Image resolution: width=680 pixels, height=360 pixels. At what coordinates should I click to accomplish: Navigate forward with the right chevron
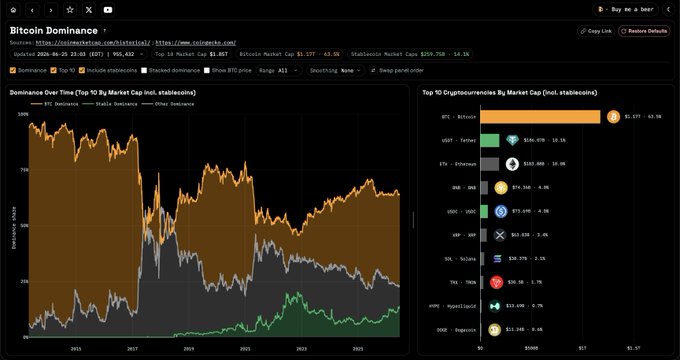tap(51, 10)
